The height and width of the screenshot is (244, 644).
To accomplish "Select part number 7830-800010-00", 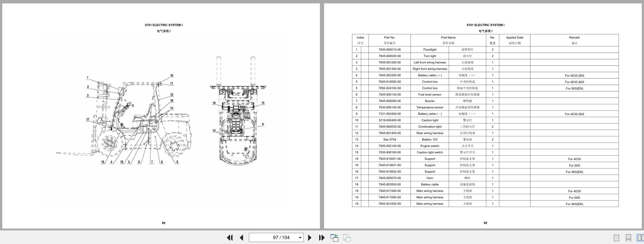I will coord(390,49).
